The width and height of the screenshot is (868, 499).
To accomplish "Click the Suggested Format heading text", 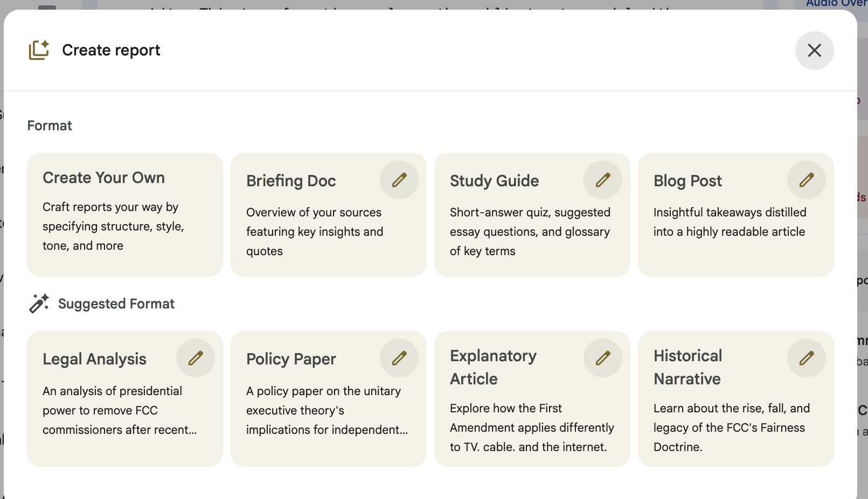I will tap(116, 304).
